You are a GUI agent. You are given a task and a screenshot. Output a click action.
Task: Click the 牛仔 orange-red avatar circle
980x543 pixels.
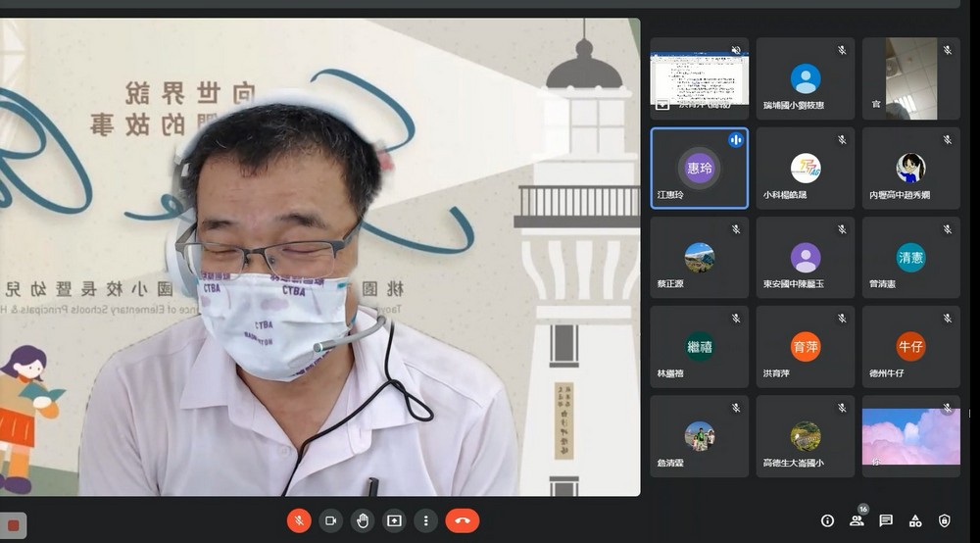coord(910,347)
